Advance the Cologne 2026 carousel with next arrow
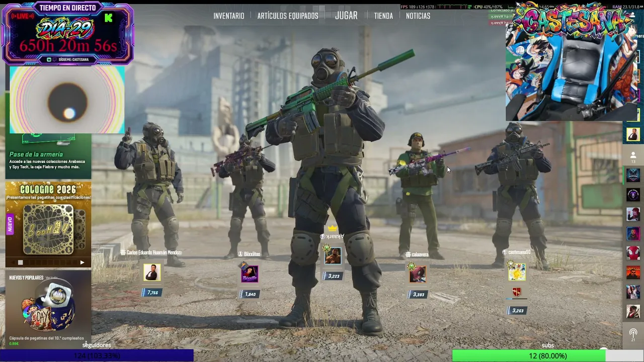 [82, 262]
